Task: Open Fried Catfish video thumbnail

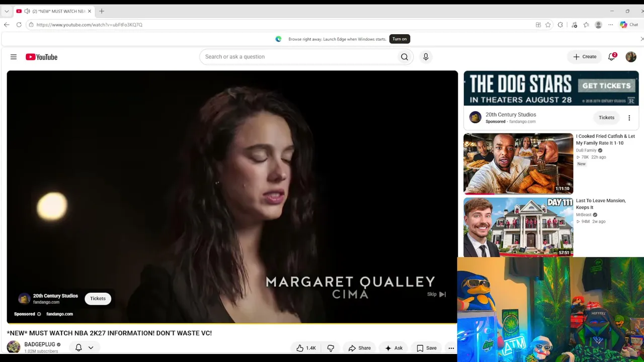Action: (518, 164)
